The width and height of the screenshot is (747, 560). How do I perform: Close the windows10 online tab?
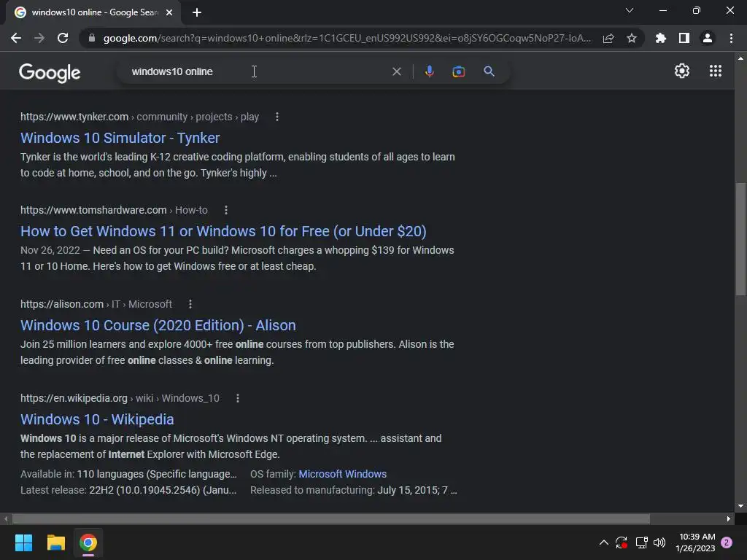click(169, 12)
